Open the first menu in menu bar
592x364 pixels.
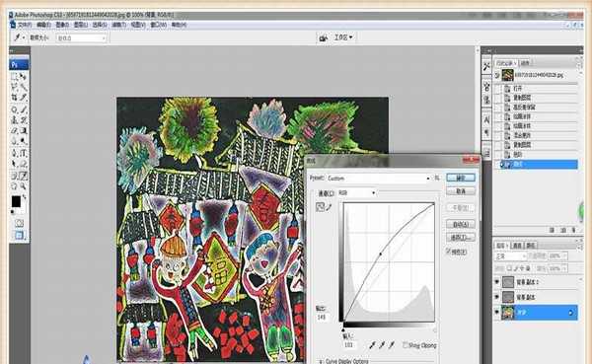tap(24, 25)
